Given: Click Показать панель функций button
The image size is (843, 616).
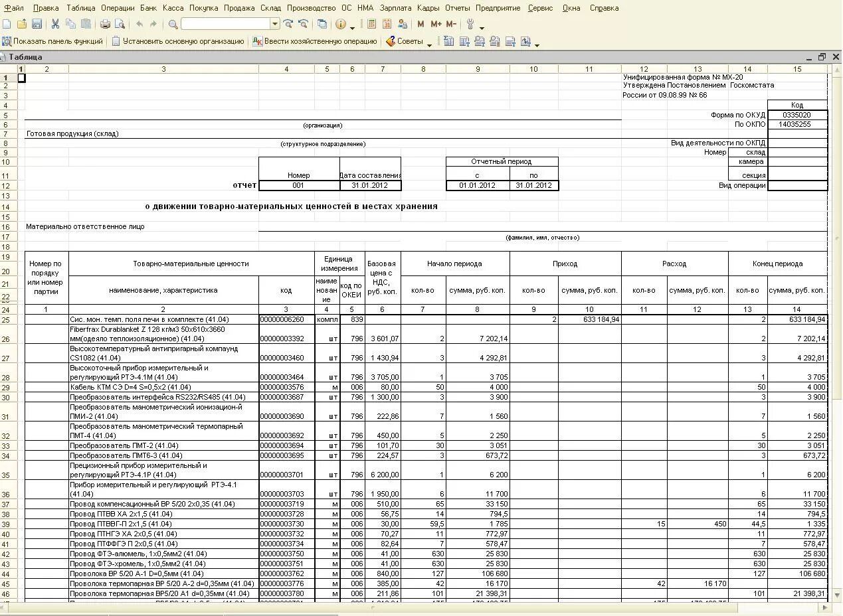Looking at the screenshot, I should [x=52, y=41].
